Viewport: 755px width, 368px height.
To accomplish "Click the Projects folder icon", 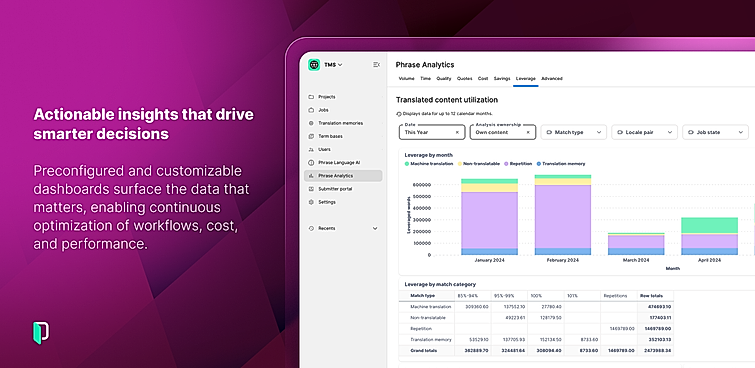I will [311, 97].
